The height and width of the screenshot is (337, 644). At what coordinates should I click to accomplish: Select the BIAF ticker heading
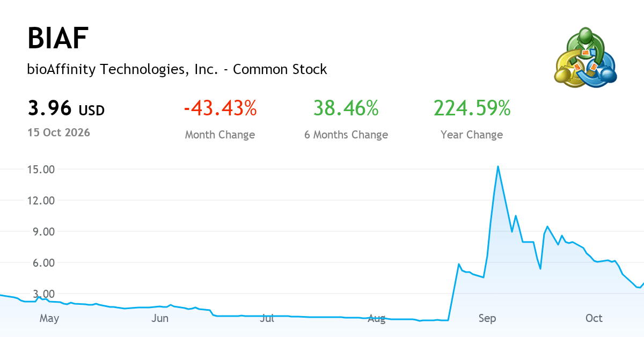click(58, 39)
